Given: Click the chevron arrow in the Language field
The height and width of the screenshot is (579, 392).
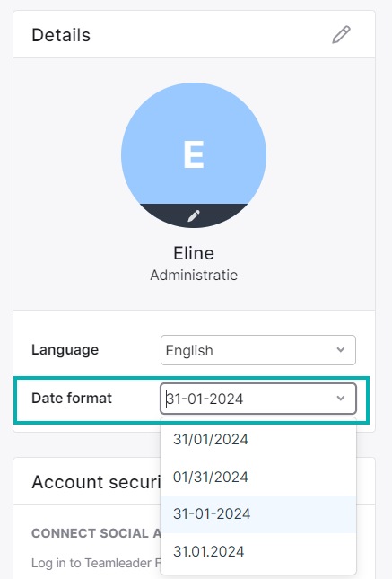Looking at the screenshot, I should [341, 350].
